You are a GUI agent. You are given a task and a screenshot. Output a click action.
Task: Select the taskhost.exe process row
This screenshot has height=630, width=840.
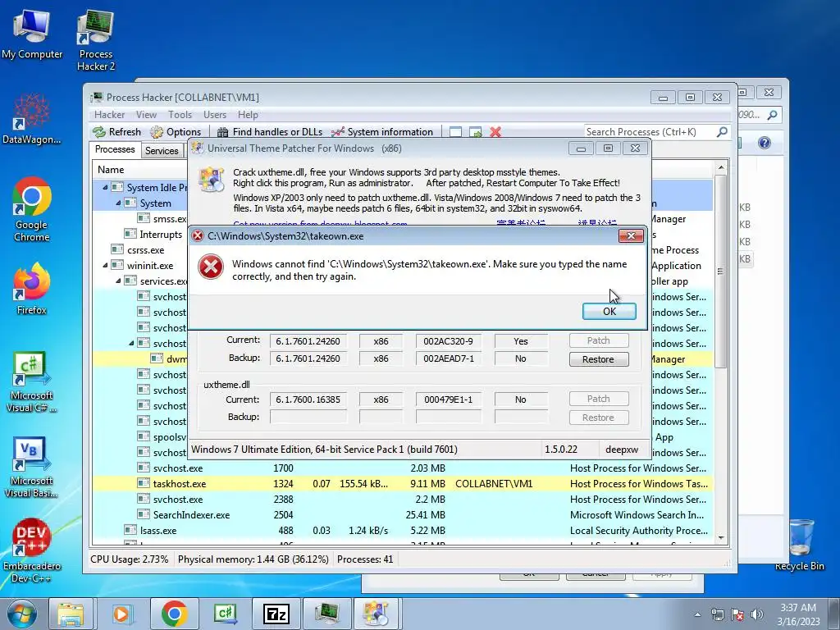402,484
